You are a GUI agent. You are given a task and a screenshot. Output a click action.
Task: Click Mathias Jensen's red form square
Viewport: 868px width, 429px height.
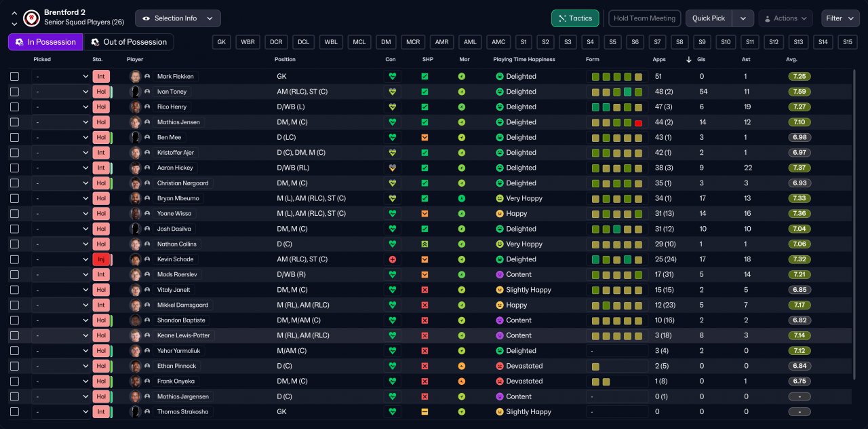click(638, 122)
